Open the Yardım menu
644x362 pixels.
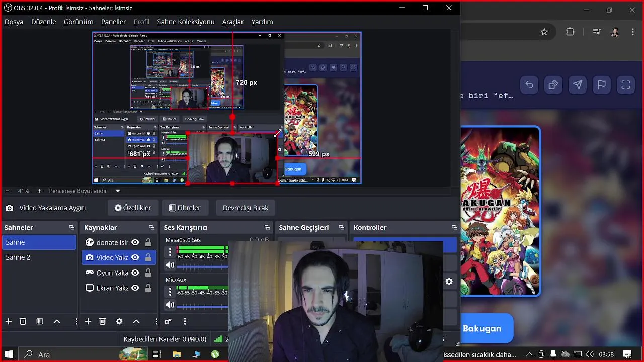[262, 22]
